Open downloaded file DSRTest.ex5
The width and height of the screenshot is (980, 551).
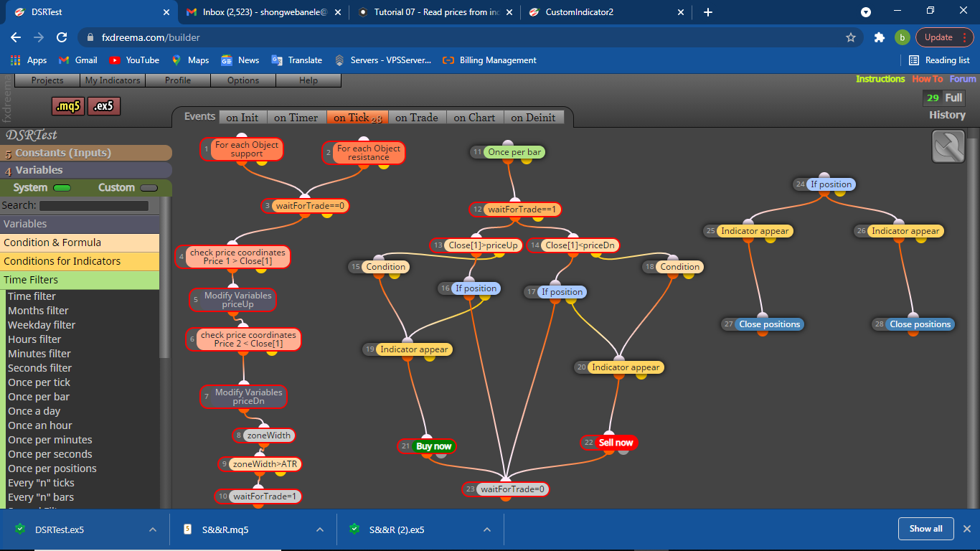pos(60,529)
